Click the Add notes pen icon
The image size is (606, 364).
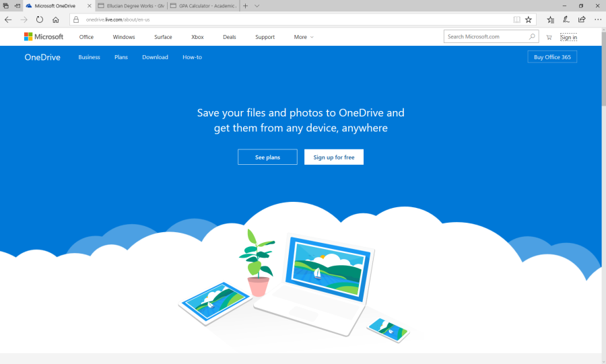pos(566,20)
